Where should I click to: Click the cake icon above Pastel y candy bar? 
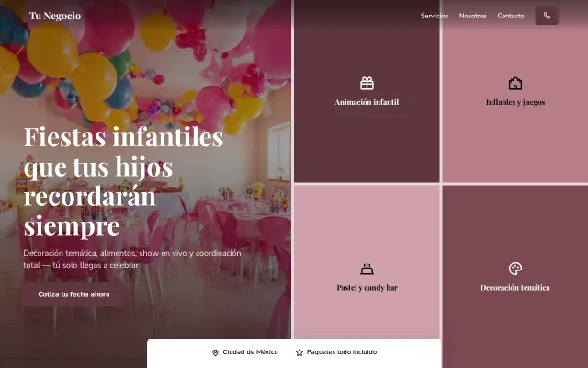click(367, 269)
